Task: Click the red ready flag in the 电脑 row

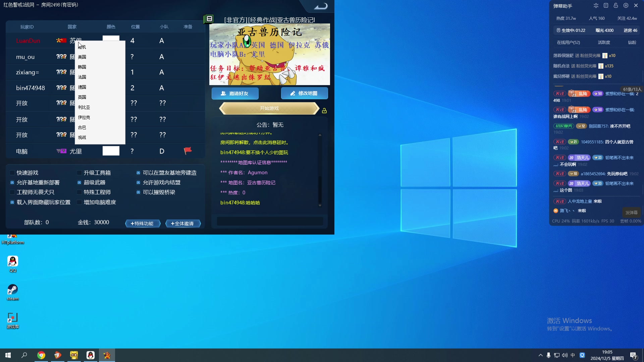Action: click(x=188, y=151)
